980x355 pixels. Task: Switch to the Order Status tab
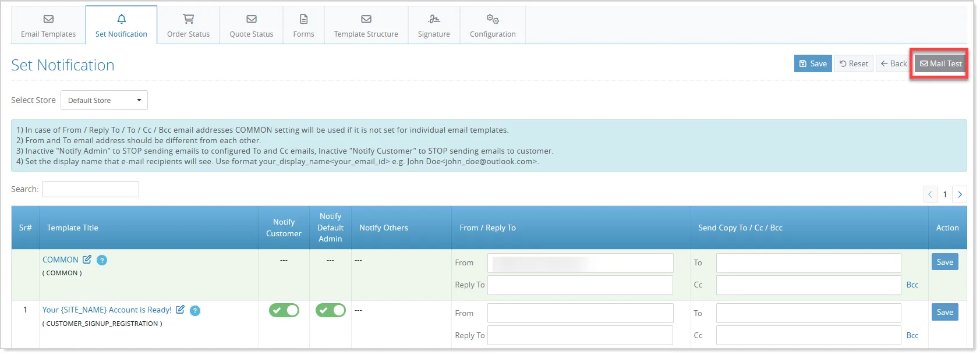click(x=188, y=26)
